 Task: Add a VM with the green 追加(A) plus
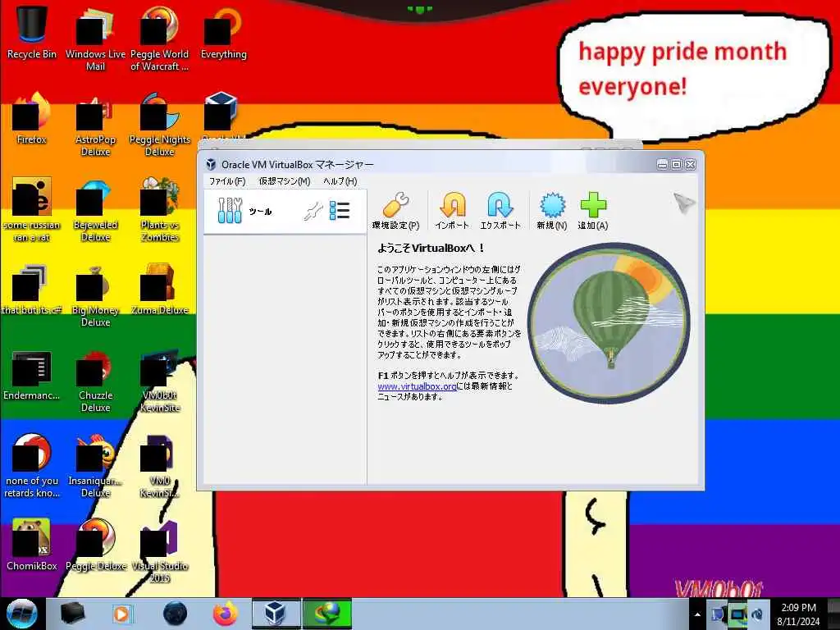point(593,211)
